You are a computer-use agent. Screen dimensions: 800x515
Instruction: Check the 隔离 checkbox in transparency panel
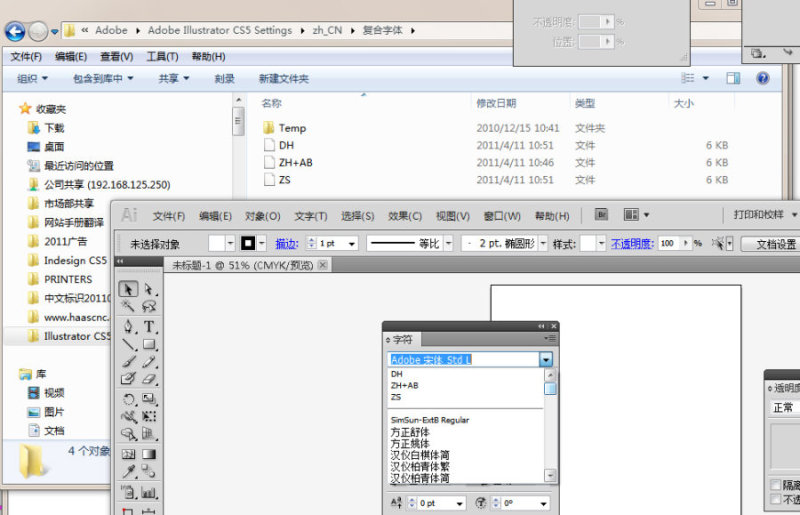[776, 485]
